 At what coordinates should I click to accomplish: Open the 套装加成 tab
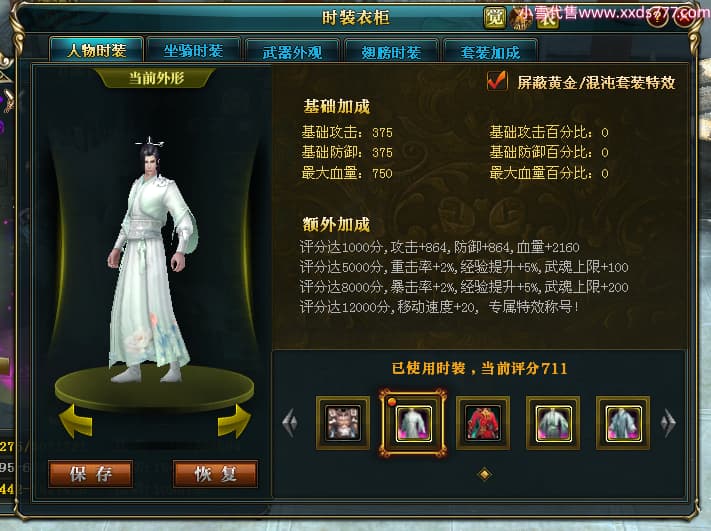click(x=490, y=52)
